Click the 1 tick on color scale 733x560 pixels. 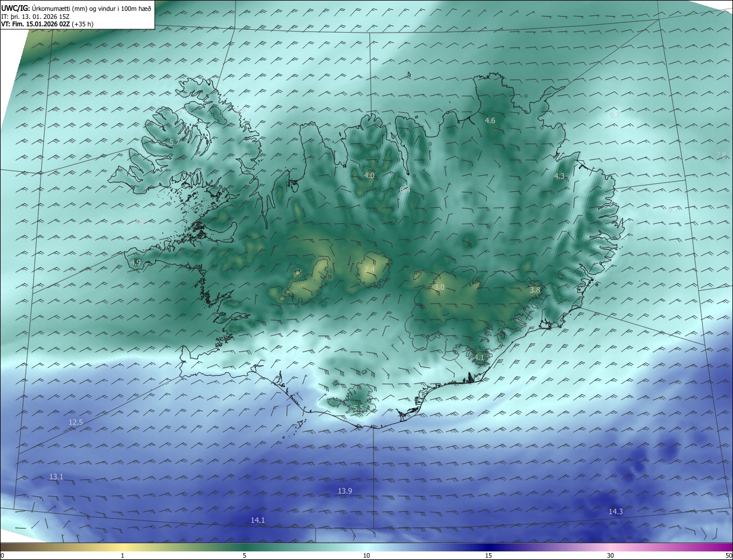[123, 555]
